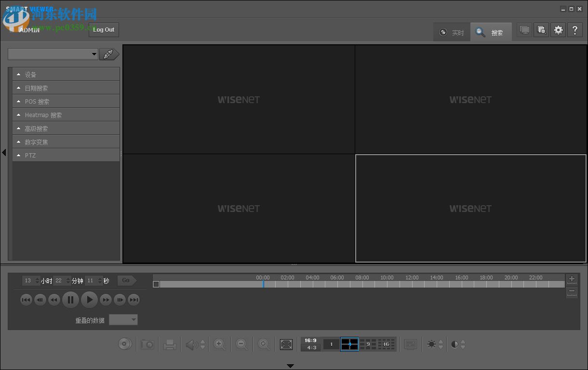Viewport: 588px width, 370px height.
Task: Select the 9-channel split layout
Action: [x=367, y=344]
